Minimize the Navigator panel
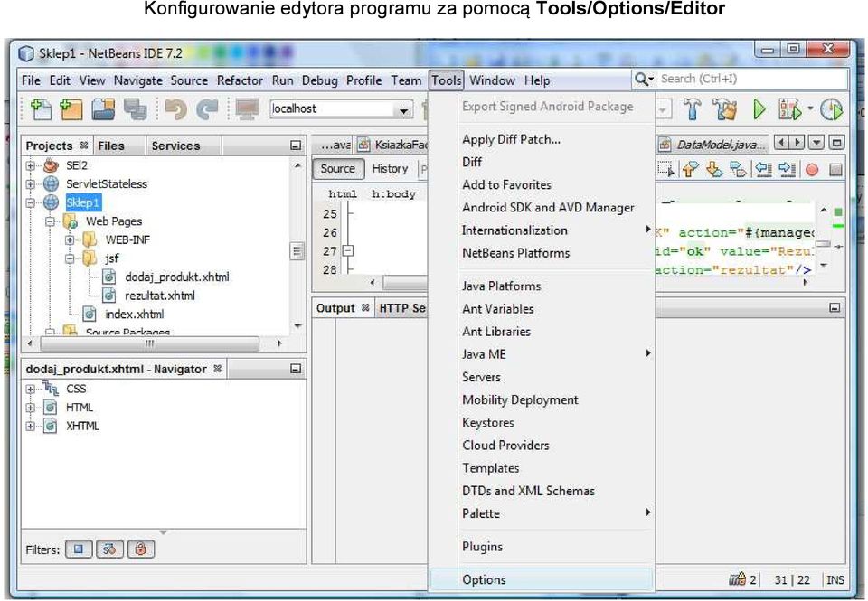Viewport: 868px width, 601px height. (296, 369)
